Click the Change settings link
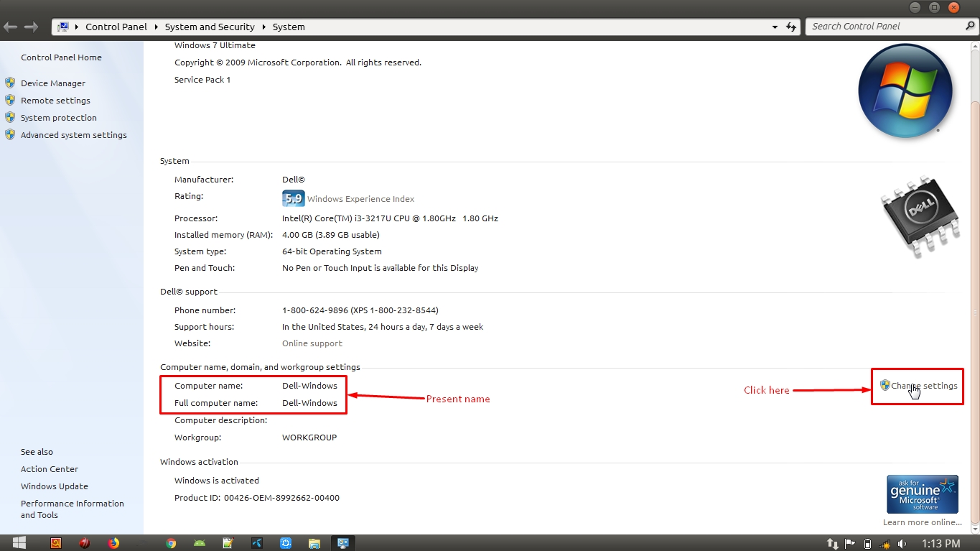The width and height of the screenshot is (980, 551). point(923,386)
